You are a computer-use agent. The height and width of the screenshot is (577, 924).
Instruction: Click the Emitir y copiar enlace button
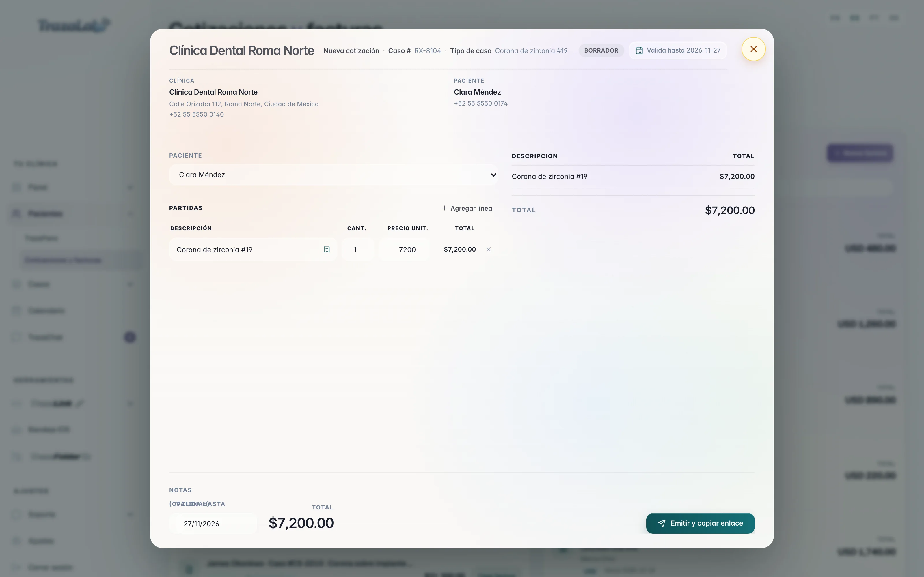[x=700, y=523]
